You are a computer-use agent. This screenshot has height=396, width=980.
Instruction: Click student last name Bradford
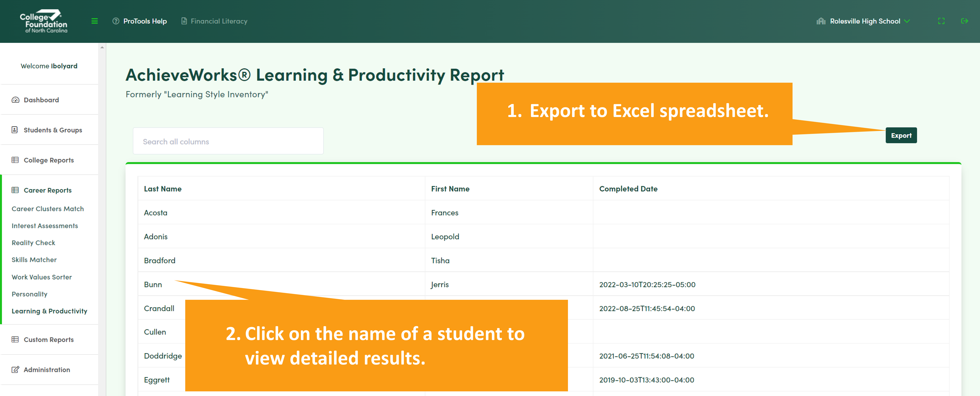coord(159,261)
